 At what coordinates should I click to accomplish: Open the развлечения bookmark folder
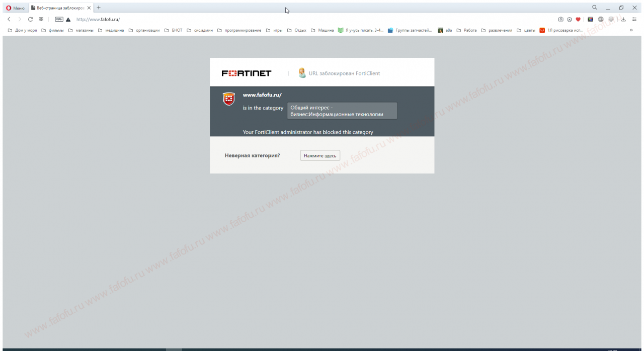tap(497, 30)
